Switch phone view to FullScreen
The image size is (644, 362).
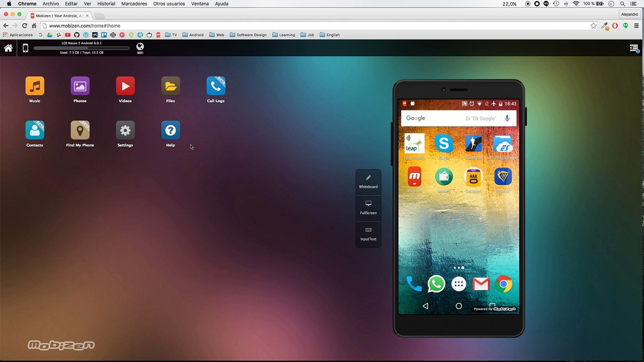pyautogui.click(x=368, y=208)
